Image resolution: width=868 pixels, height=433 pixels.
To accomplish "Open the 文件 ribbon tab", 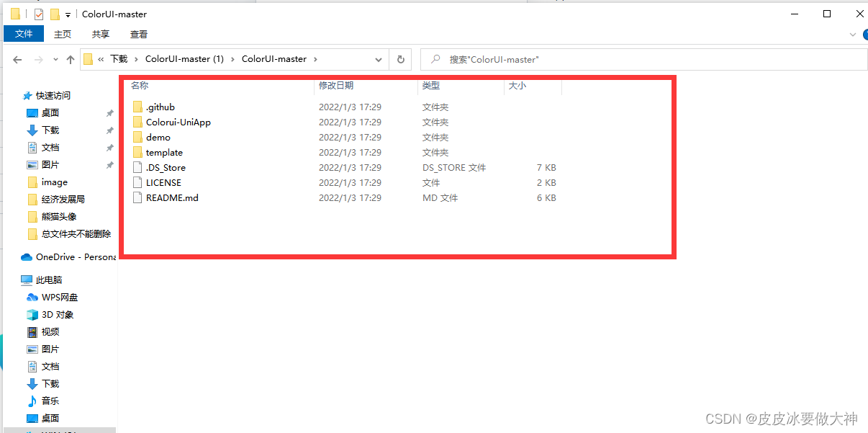I will [24, 34].
